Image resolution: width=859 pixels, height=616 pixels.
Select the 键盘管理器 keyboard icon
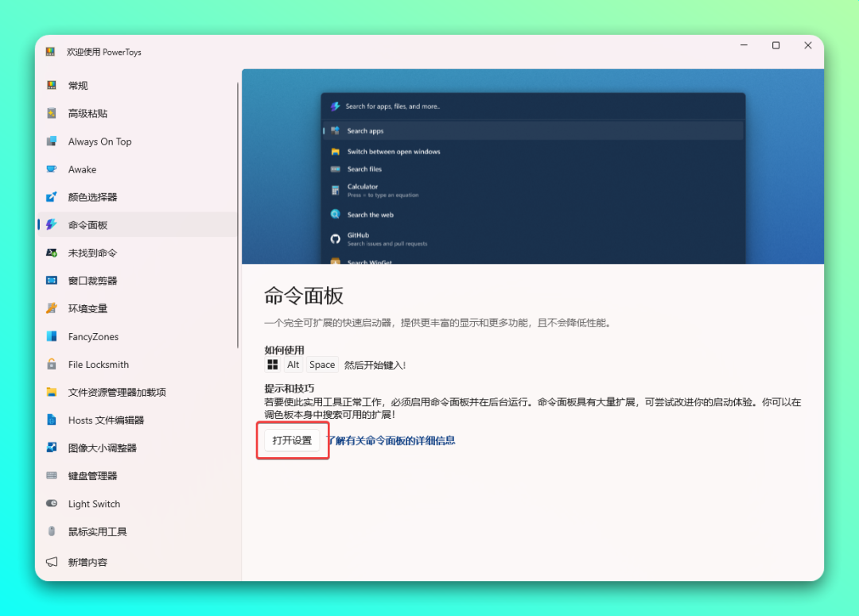click(x=52, y=475)
